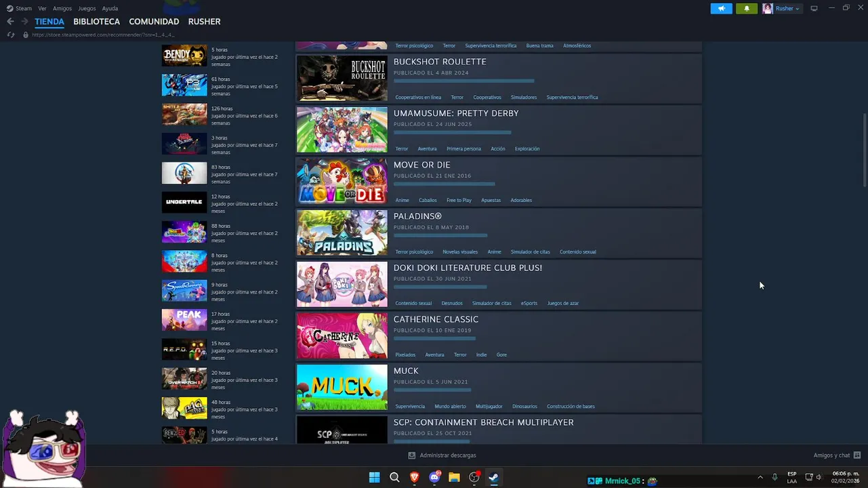
Task: Open UMAMUSUME: PRETTY DERBY title
Action: tap(456, 113)
